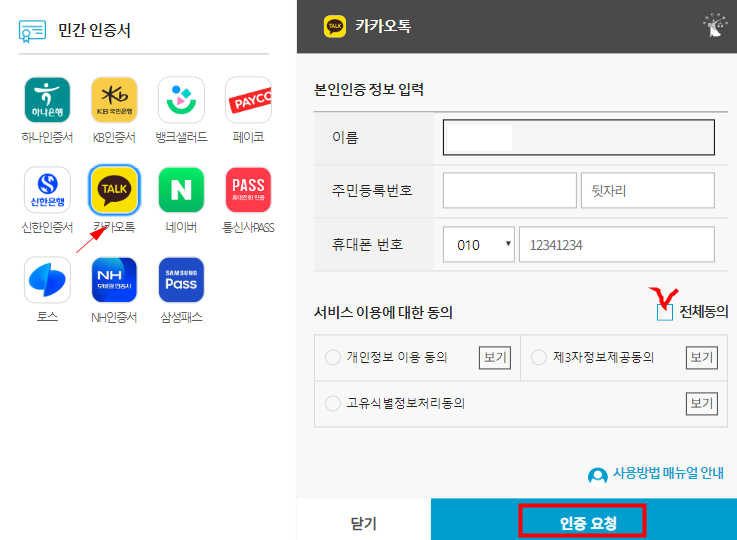This screenshot has width=737, height=540.
Task: Click the 뒷자리 input field
Action: tap(648, 190)
